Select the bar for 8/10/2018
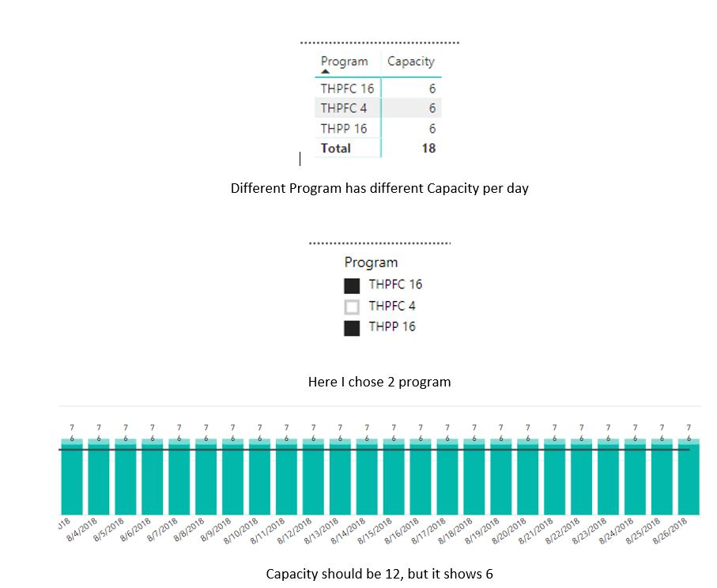The width and height of the screenshot is (717, 588). click(x=260, y=477)
